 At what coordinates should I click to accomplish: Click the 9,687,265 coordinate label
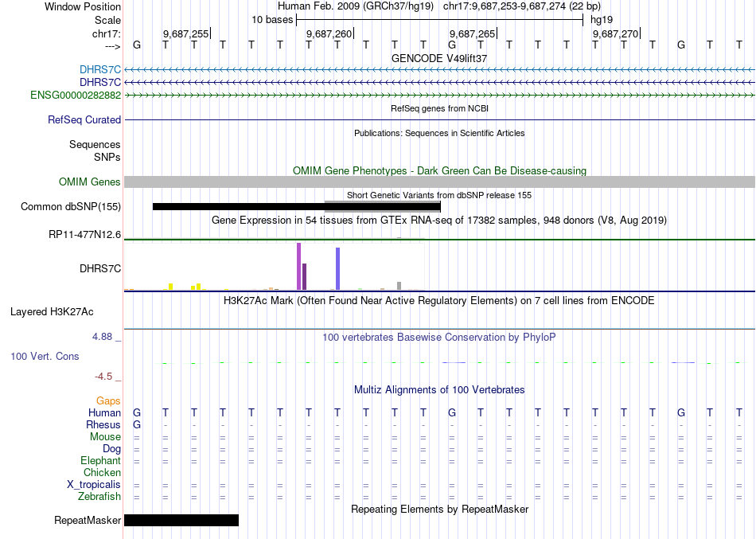472,33
